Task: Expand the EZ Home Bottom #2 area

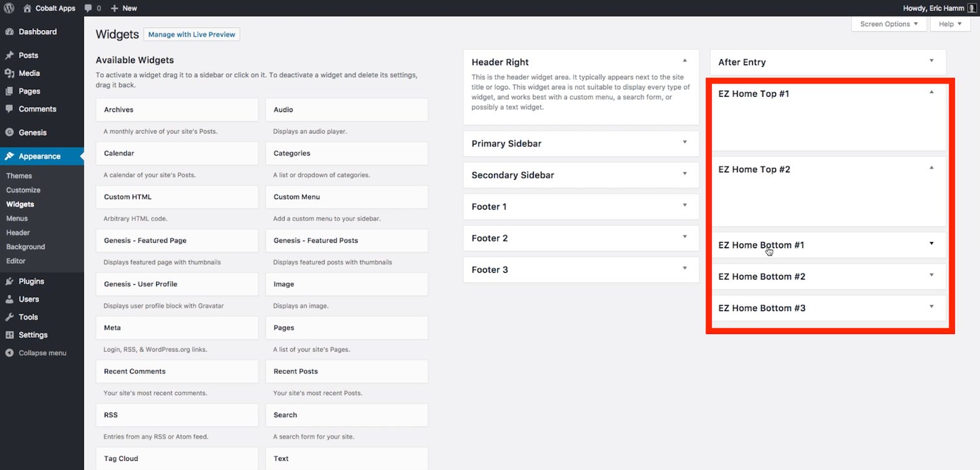Action: pos(932,275)
